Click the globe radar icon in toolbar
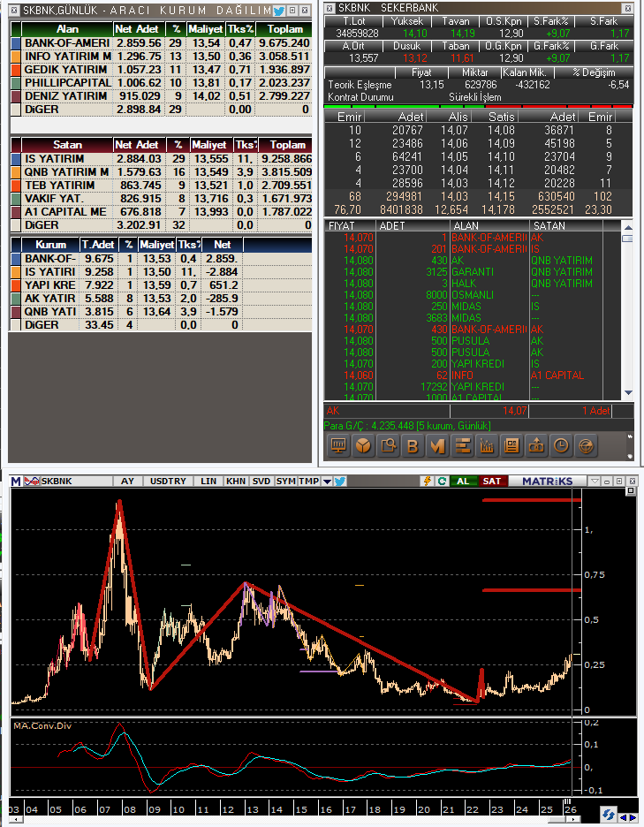The width and height of the screenshot is (644, 827). (x=586, y=446)
